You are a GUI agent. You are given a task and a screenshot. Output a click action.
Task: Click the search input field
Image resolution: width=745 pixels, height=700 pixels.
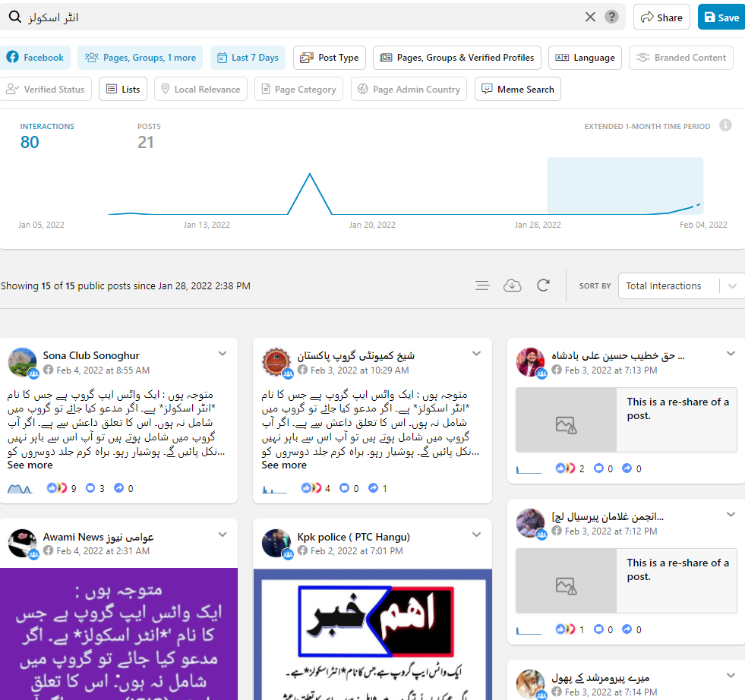tap(304, 17)
